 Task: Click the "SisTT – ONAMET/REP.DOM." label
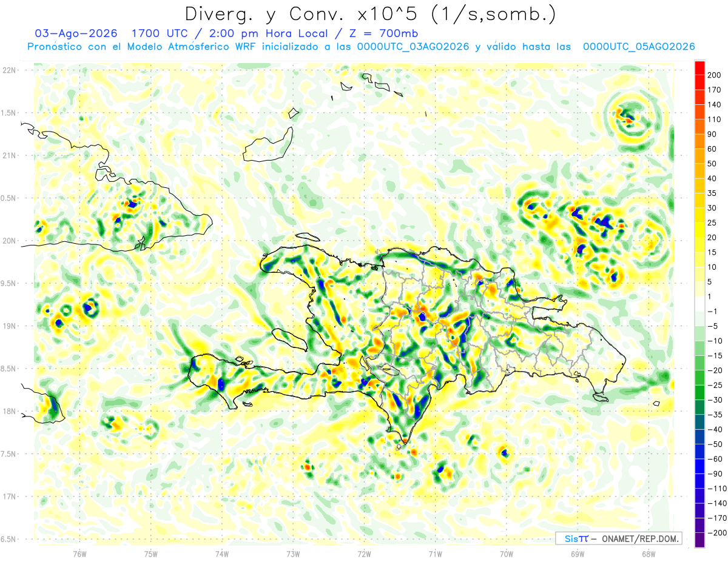[x=618, y=538]
